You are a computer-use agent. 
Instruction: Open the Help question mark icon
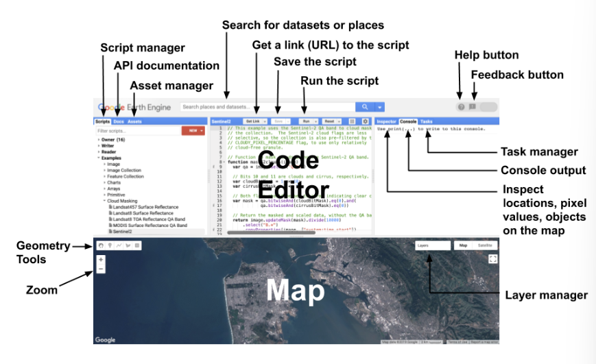coord(461,107)
